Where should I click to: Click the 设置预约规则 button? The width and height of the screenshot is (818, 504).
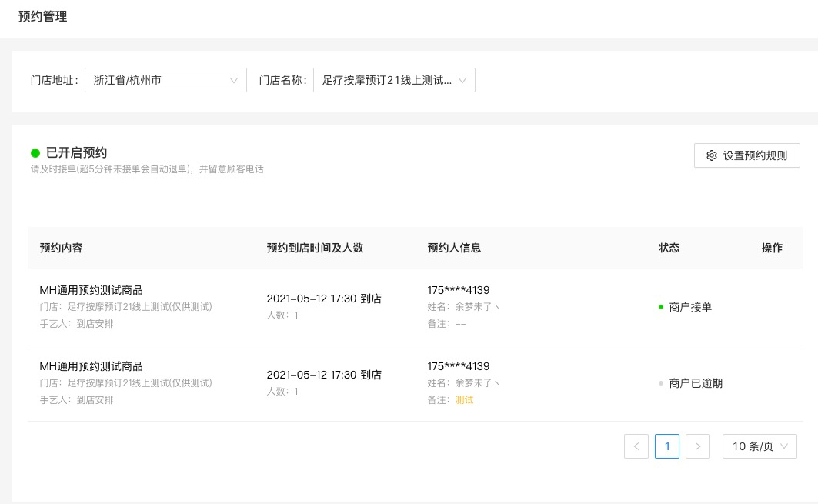point(747,155)
